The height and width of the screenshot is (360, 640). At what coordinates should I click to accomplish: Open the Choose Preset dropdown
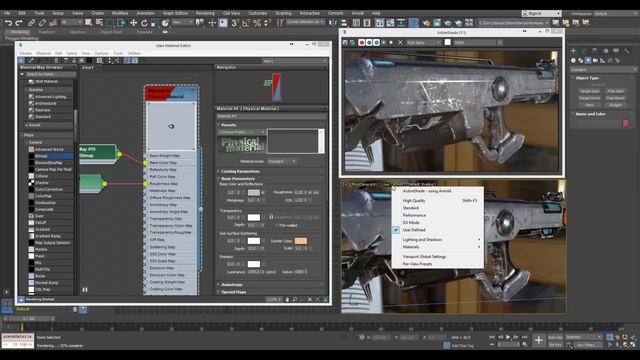241,132
